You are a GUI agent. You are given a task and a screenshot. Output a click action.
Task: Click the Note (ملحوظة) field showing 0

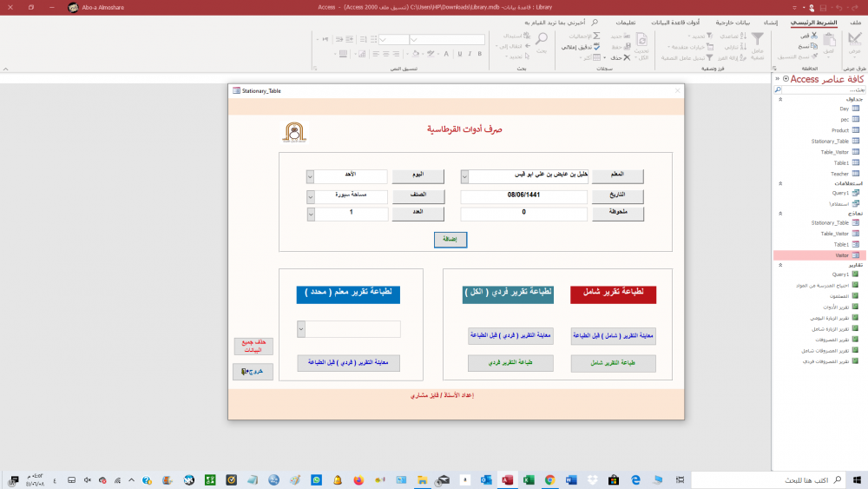pyautogui.click(x=523, y=214)
